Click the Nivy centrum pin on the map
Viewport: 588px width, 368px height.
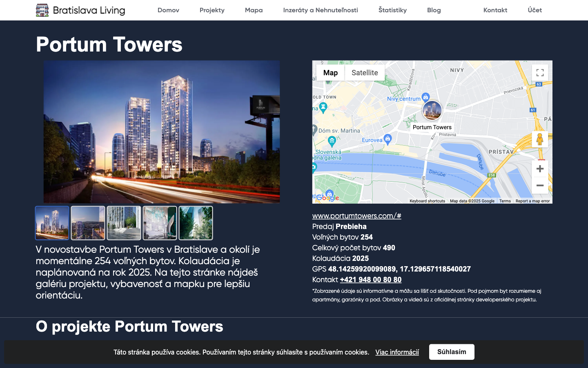426,97
